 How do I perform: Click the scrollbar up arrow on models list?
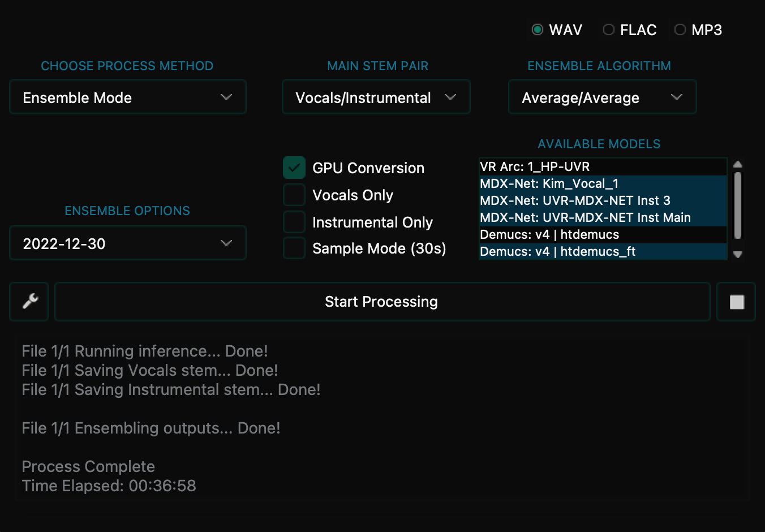[738, 164]
